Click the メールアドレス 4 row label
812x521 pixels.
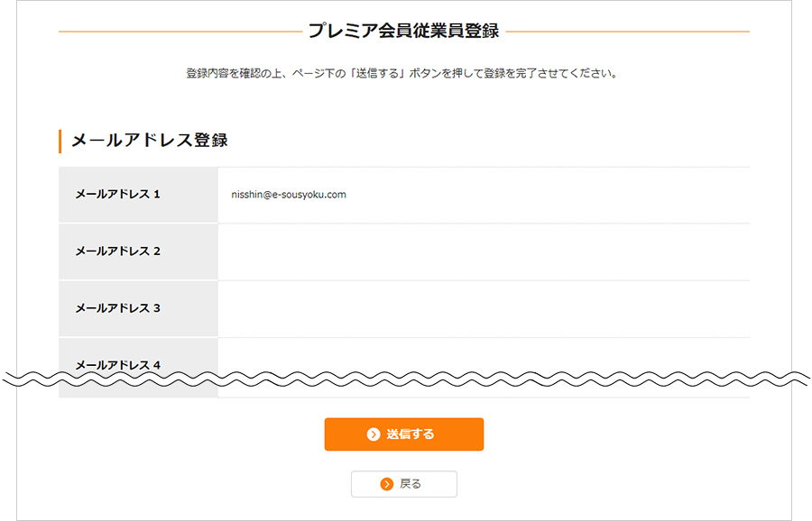pyautogui.click(x=117, y=364)
